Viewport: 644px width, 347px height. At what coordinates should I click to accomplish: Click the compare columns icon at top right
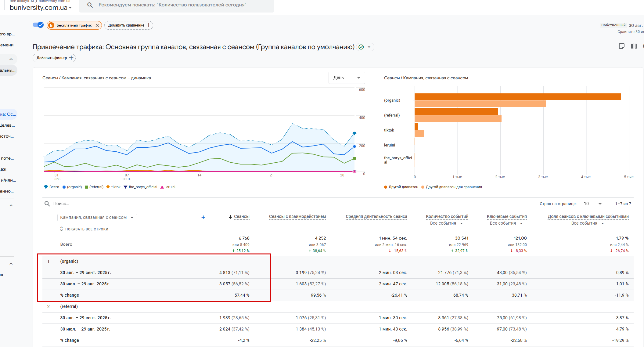[634, 46]
